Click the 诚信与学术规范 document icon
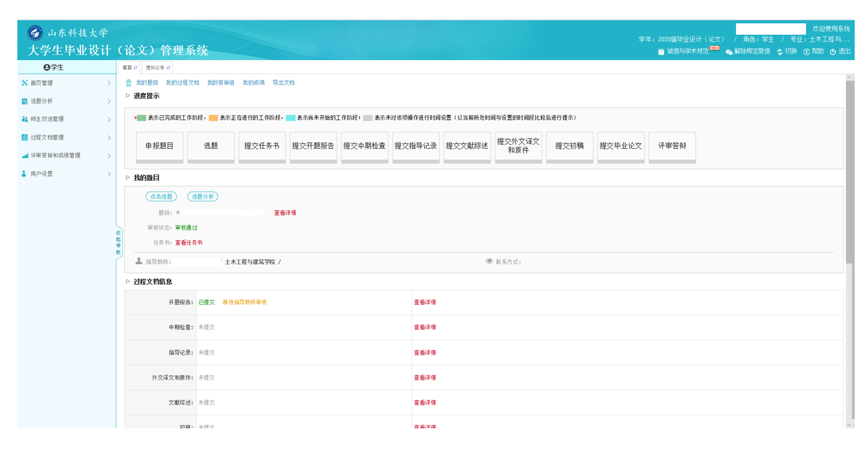This screenshot has height=449, width=868. click(661, 52)
